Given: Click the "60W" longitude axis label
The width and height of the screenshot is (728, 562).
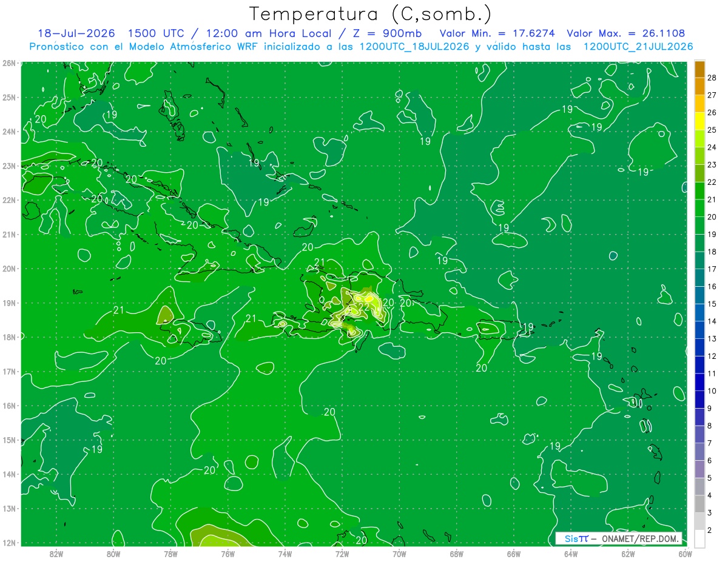Looking at the screenshot, I should tap(685, 554).
